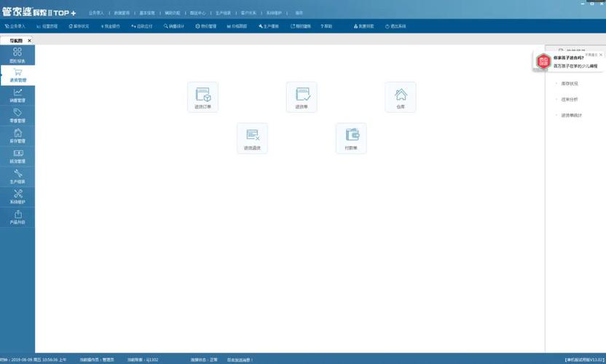This screenshot has height=364, width=606.
Task: Close the children's programming ad popup
Action: point(601,55)
